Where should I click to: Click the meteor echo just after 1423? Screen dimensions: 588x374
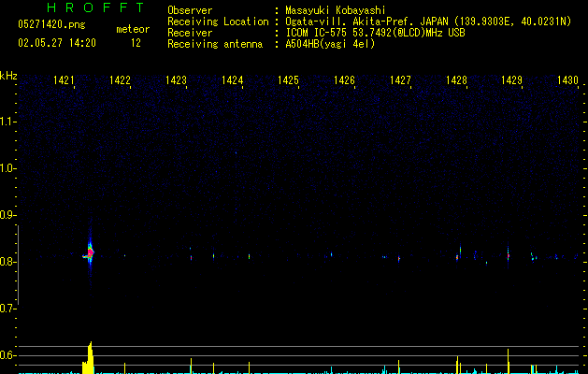(191, 257)
